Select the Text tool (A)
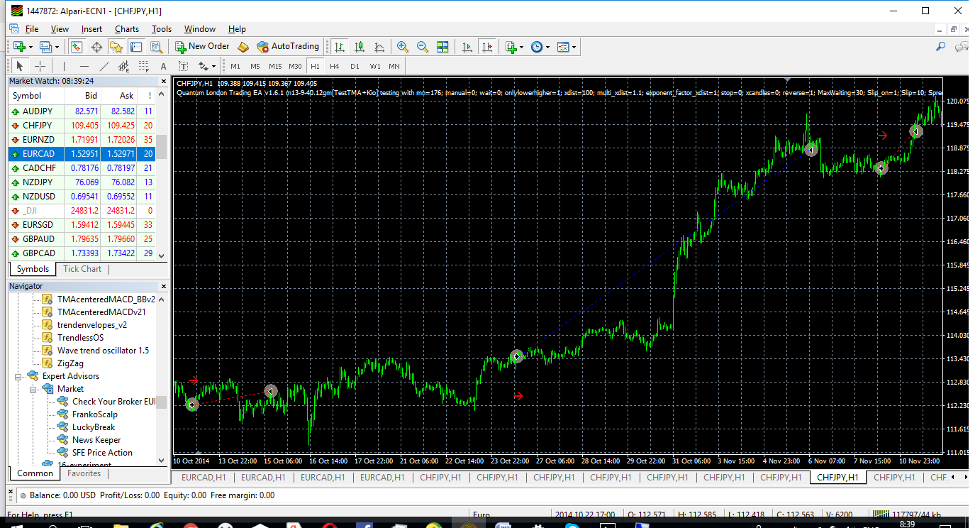Viewport: 980px width, 528px height. click(164, 66)
